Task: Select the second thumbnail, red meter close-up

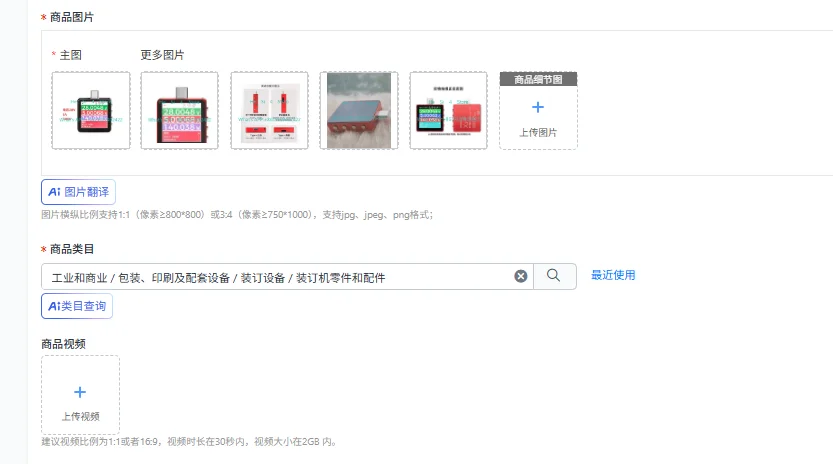Action: (180, 111)
